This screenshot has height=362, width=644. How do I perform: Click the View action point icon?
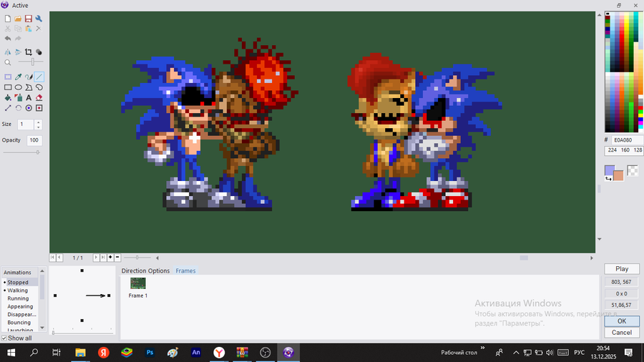[39, 108]
